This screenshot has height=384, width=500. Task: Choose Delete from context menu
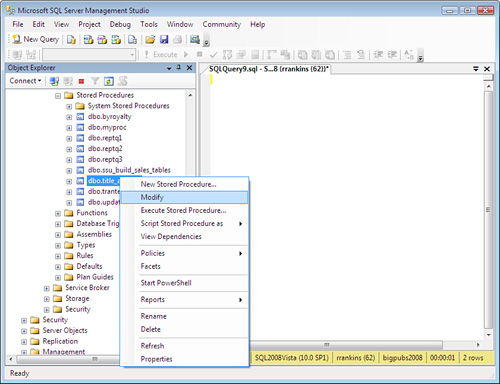pyautogui.click(x=184, y=329)
